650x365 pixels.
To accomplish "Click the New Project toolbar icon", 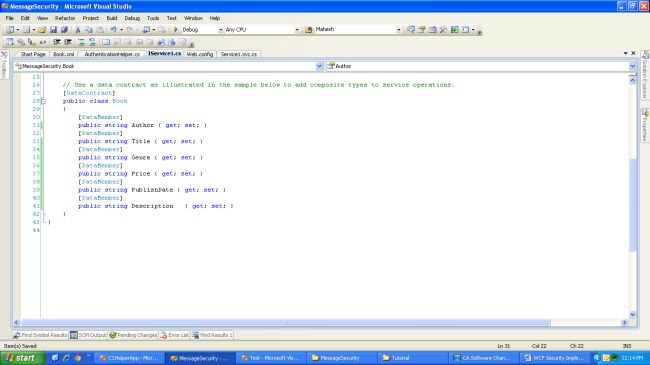I will (10, 30).
